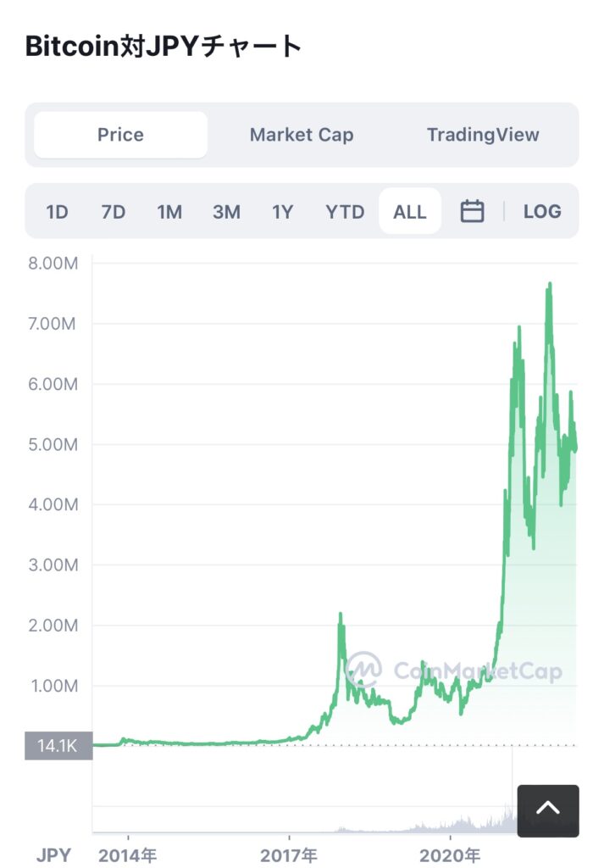604x868 pixels.
Task: Click the 14.1K price label
Action: point(58,746)
